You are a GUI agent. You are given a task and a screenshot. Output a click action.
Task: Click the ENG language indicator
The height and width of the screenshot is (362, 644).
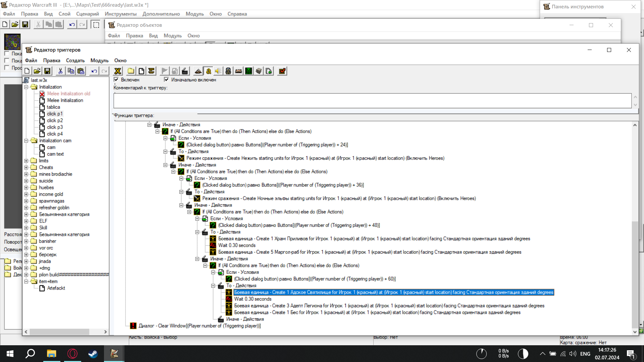[x=585, y=354]
